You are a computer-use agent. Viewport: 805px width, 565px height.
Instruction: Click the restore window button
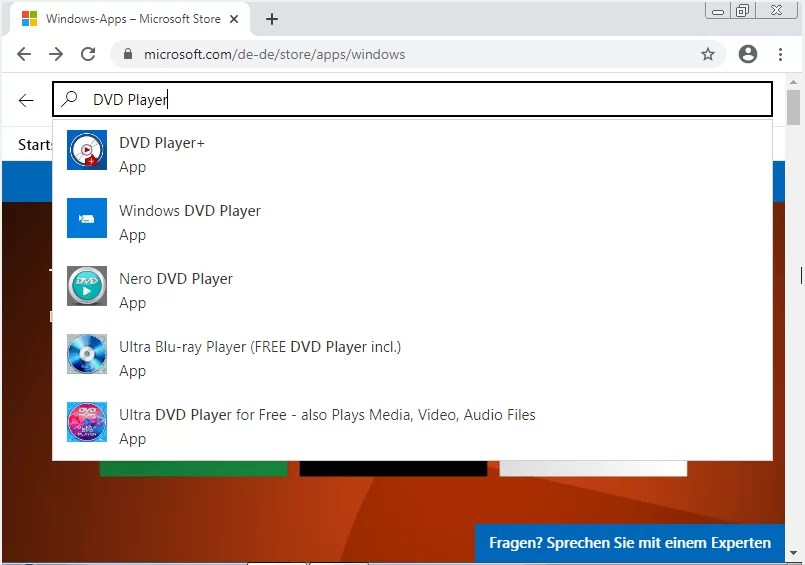click(742, 11)
